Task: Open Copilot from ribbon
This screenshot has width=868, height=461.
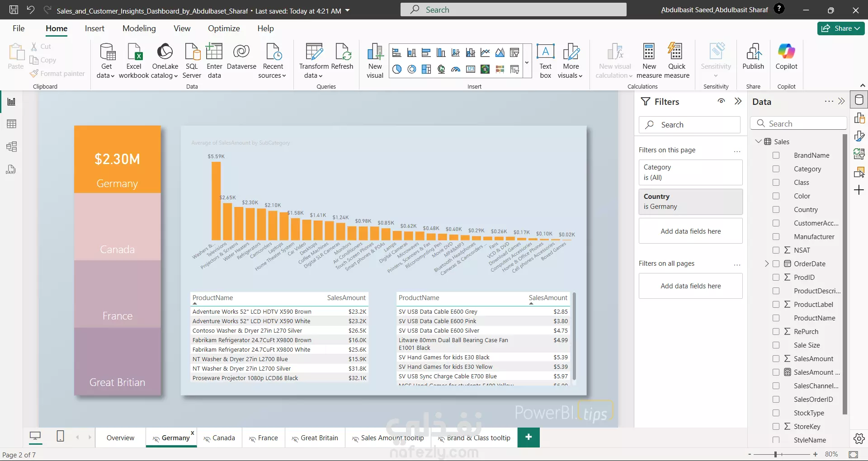Action: pos(787,56)
